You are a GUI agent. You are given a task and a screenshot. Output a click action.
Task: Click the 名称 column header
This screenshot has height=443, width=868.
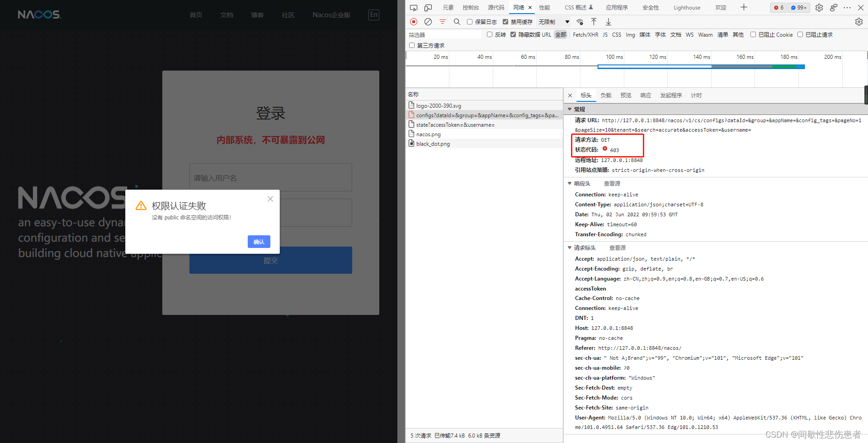click(x=484, y=94)
